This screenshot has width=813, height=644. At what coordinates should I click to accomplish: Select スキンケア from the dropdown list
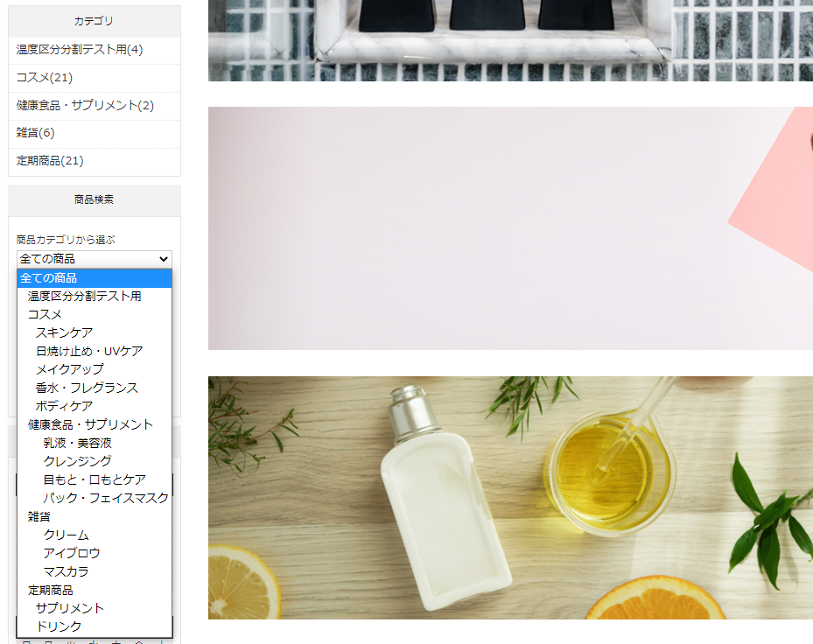point(64,332)
